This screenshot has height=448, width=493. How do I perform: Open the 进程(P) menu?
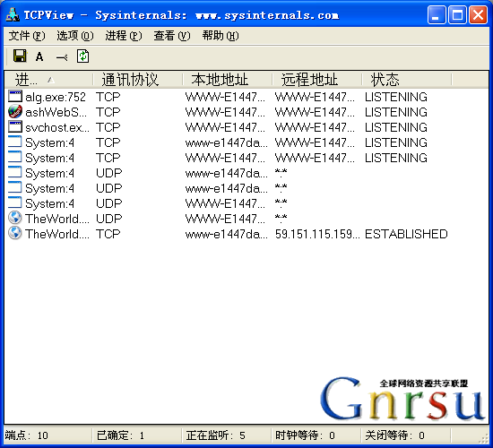click(124, 36)
